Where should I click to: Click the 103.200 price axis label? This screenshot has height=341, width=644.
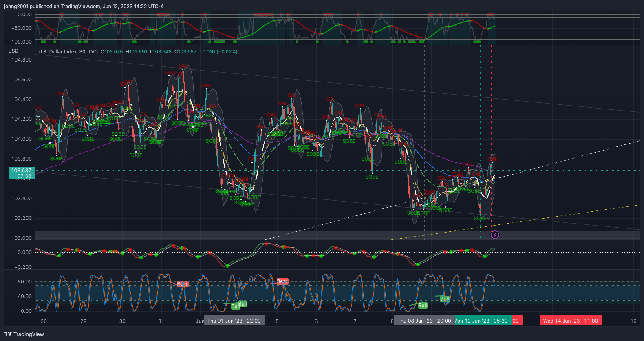pyautogui.click(x=22, y=218)
